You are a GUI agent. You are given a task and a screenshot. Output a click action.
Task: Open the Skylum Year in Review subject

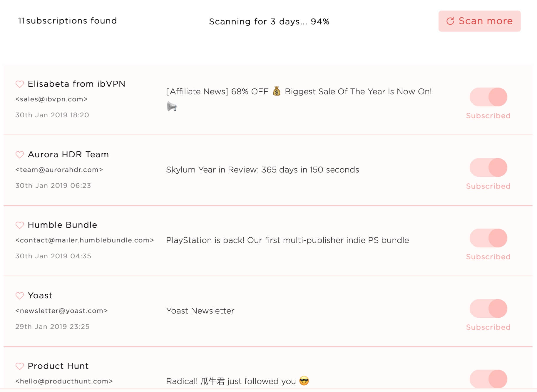[x=262, y=170]
